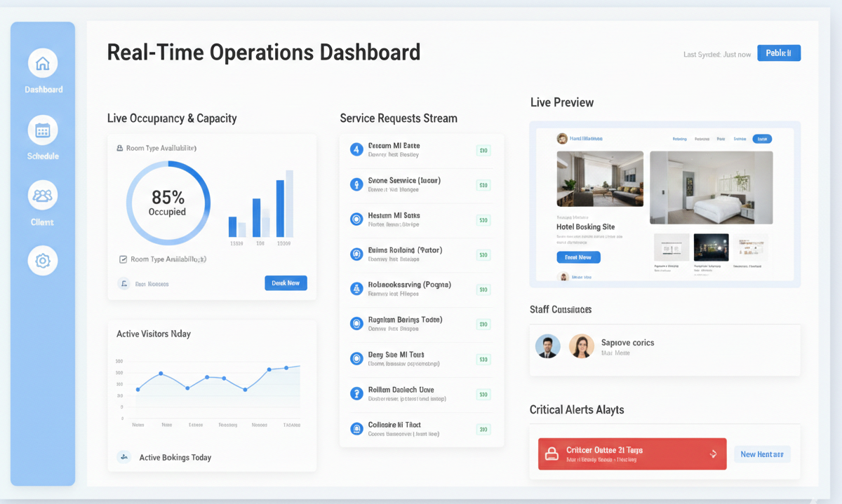This screenshot has width=842, height=504.
Task: Toggle the Room Type checkbox below the donut chart
Action: click(123, 259)
